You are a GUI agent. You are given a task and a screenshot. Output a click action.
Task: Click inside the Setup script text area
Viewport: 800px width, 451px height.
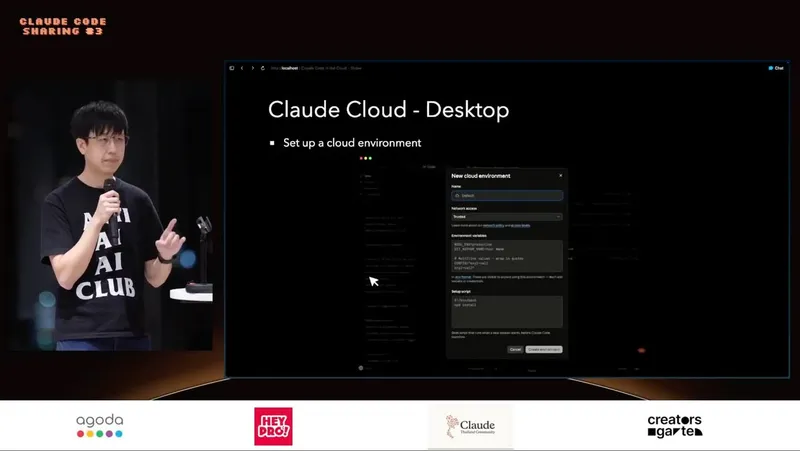coord(507,312)
